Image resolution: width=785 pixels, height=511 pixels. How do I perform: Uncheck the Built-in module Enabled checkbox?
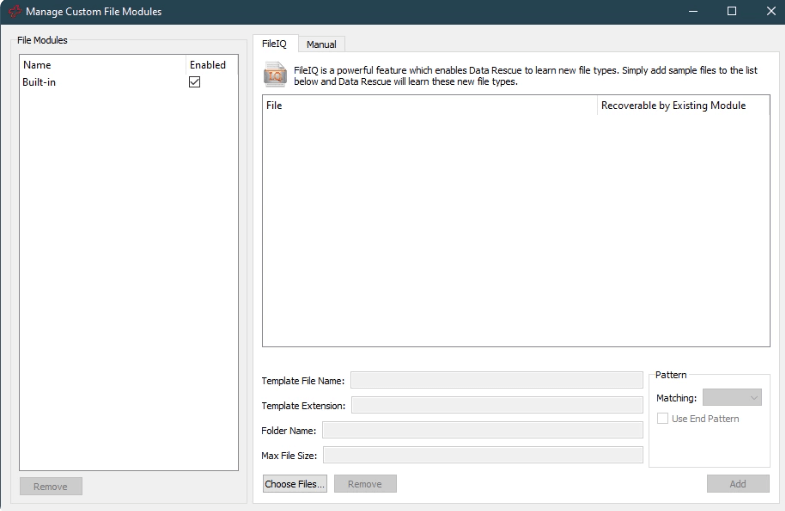point(194,82)
